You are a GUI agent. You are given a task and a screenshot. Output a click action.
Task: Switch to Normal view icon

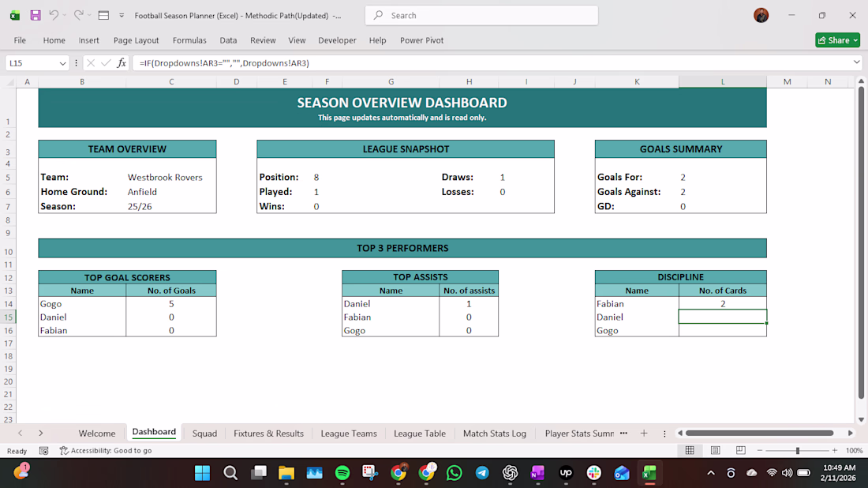[x=690, y=450]
